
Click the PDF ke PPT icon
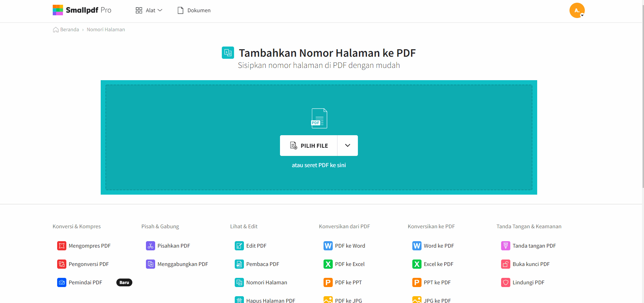coord(328,282)
